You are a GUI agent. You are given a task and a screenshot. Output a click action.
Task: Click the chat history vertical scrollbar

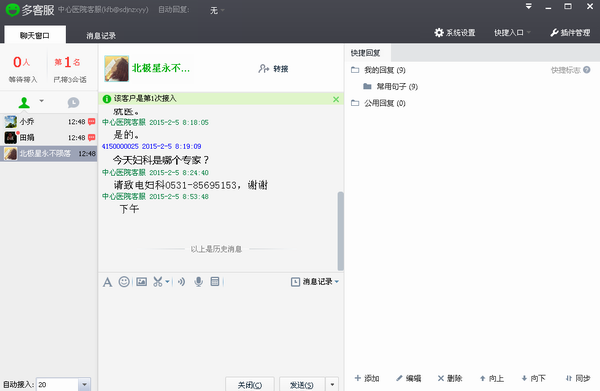click(x=340, y=231)
